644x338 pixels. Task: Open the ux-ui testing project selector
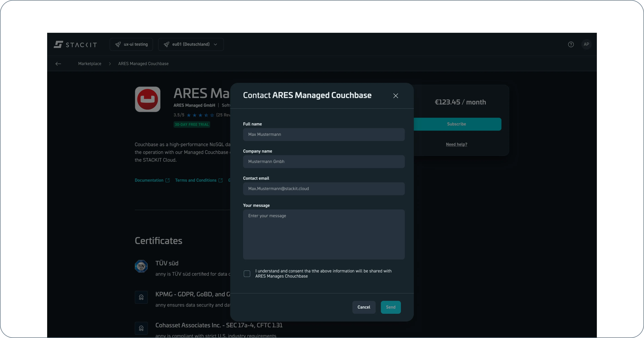[x=131, y=44]
